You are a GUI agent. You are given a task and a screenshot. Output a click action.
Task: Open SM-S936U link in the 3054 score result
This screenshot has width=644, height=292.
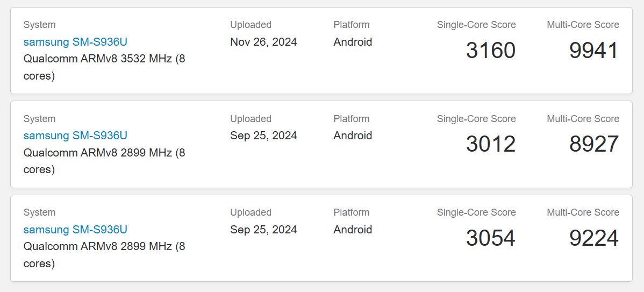pos(75,230)
